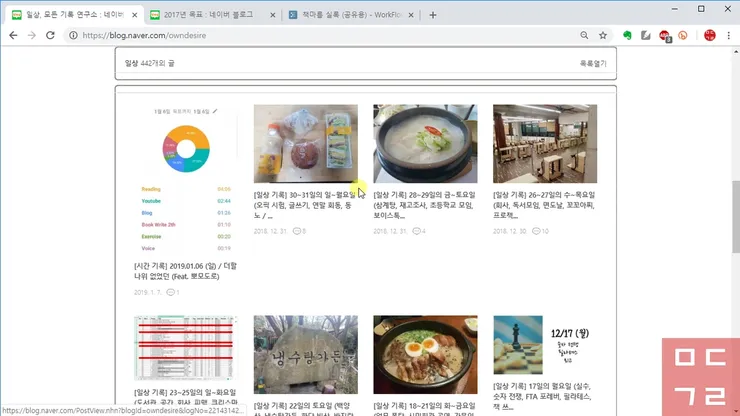Bookmark this page with the star
Image resolution: width=740 pixels, height=416 pixels.
click(603, 35)
